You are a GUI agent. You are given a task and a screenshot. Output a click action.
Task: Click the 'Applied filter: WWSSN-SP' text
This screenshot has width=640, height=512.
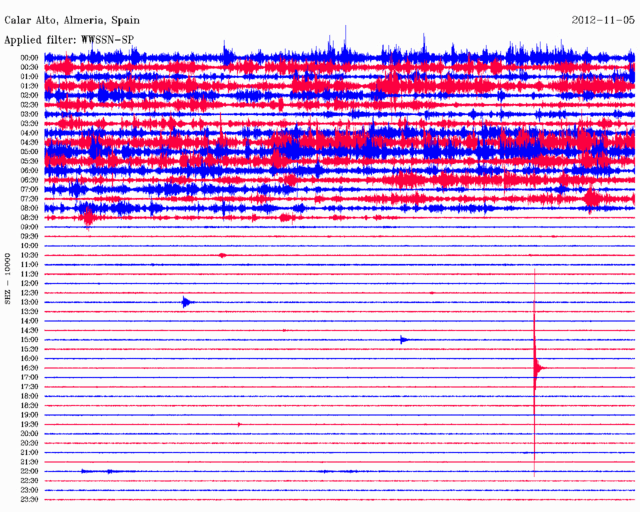coord(69,40)
